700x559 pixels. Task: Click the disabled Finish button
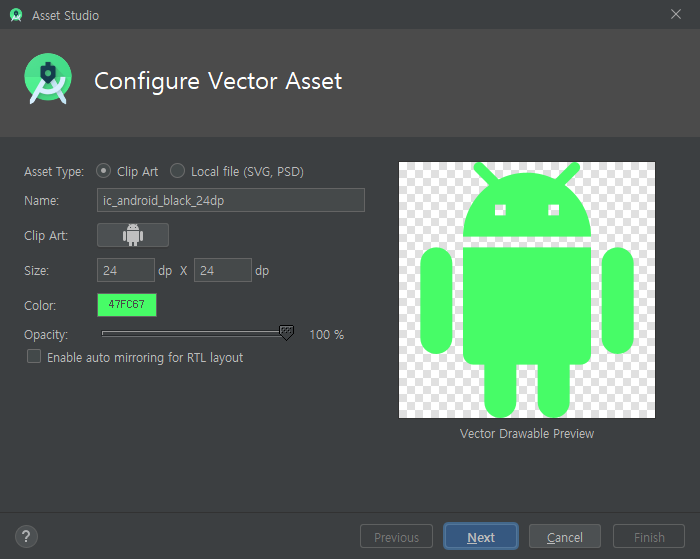pyautogui.click(x=649, y=536)
